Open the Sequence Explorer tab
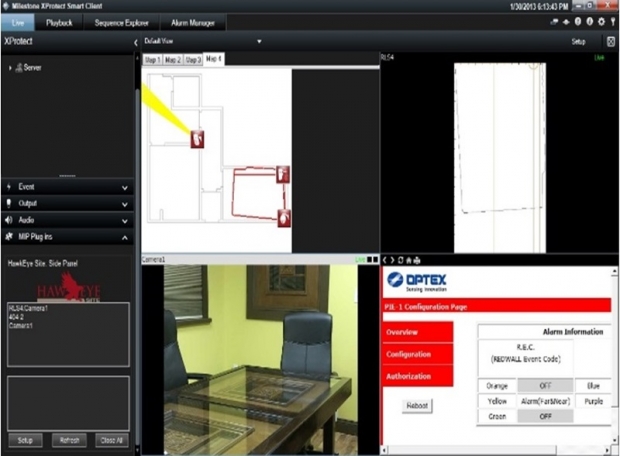Screen dimensions: 620x456 pyautogui.click(x=121, y=23)
